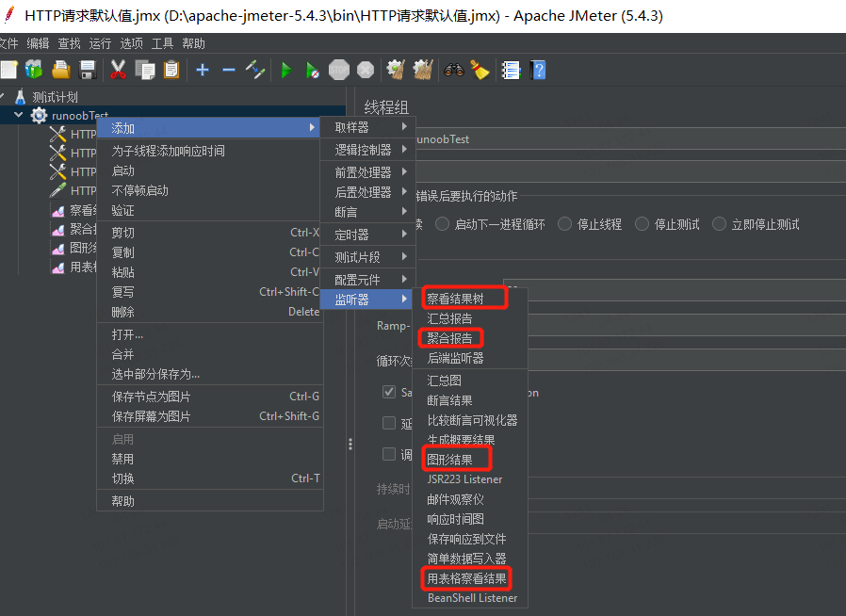Toggle the 调 scheduler checkbox
This screenshot has height=616, width=846.
(x=389, y=454)
